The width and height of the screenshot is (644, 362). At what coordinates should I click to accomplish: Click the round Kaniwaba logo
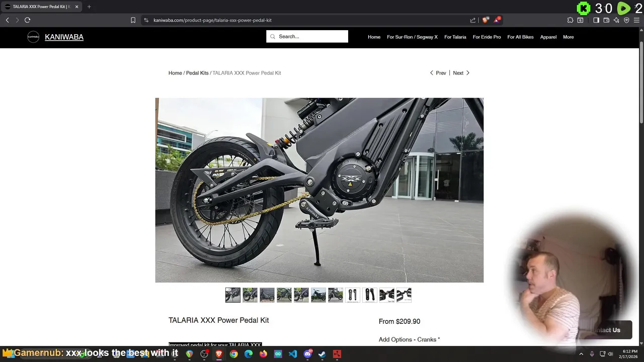click(33, 37)
